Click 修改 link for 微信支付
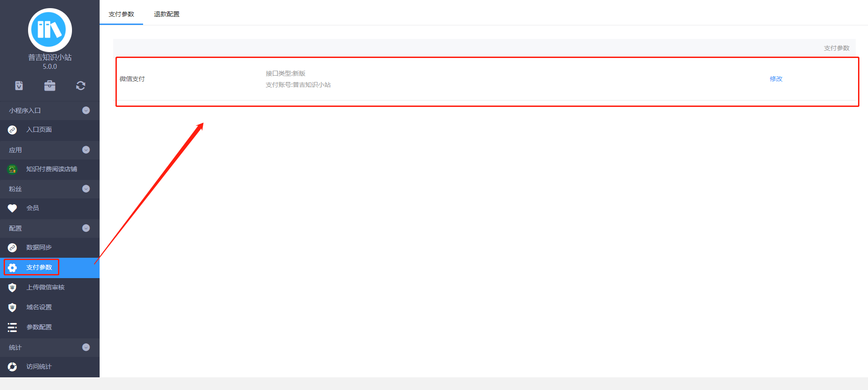This screenshot has height=390, width=868. (x=776, y=79)
